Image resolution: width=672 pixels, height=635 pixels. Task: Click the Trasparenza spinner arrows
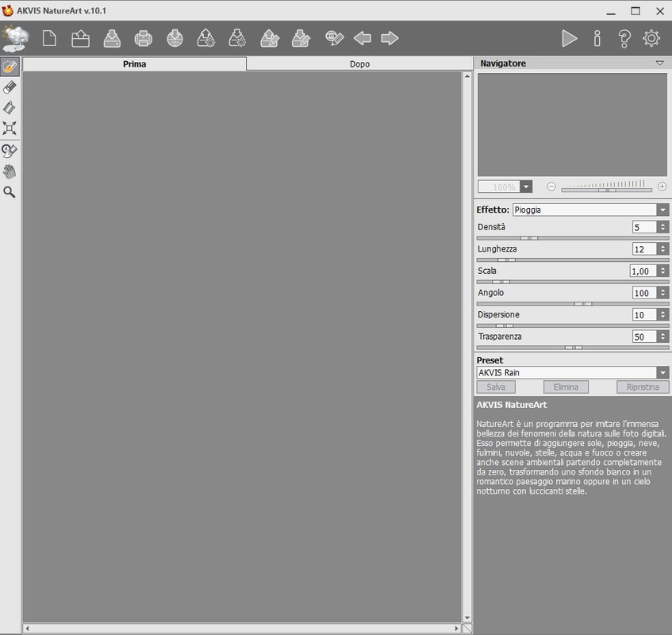662,337
